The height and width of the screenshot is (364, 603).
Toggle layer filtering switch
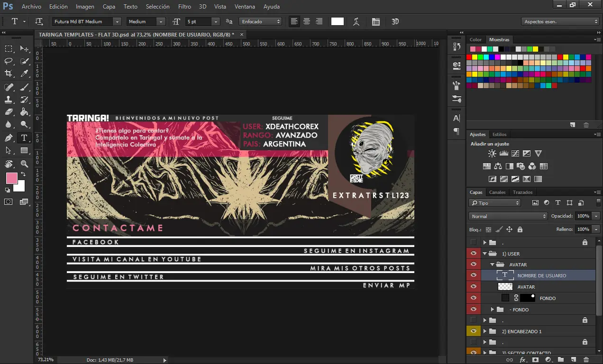pos(599,202)
